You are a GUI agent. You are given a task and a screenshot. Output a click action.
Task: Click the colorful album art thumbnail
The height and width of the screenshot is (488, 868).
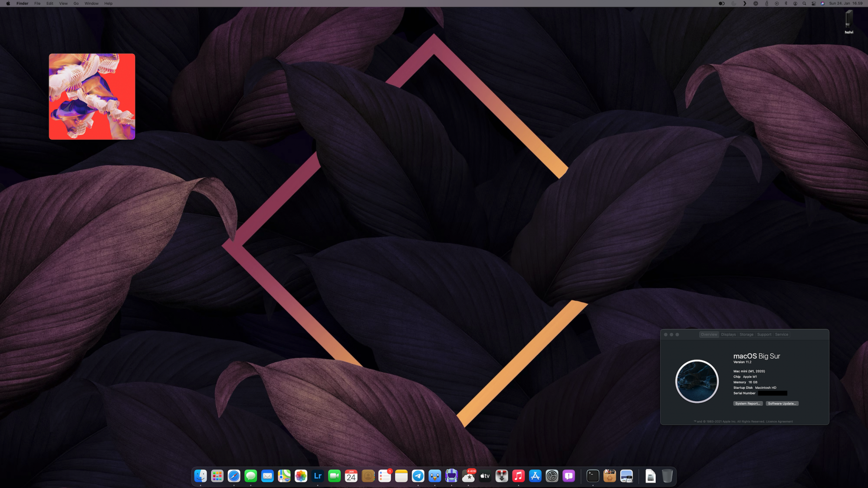[x=92, y=96]
